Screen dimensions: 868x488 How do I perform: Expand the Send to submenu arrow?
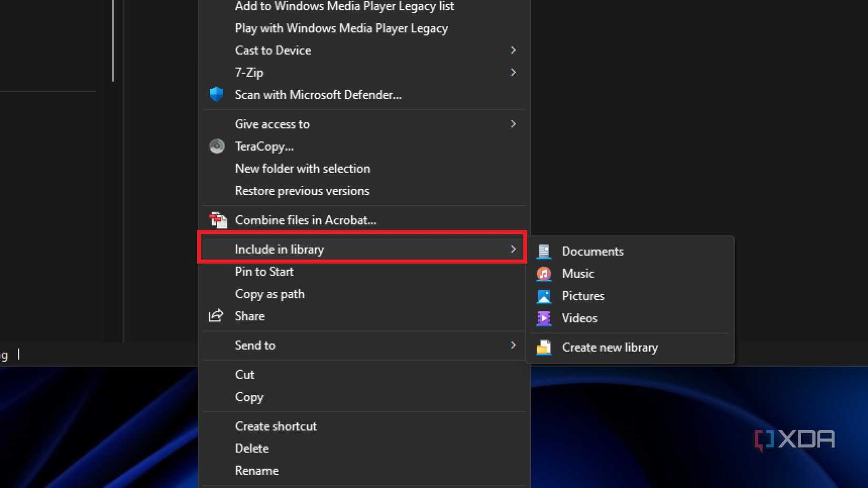tap(513, 345)
